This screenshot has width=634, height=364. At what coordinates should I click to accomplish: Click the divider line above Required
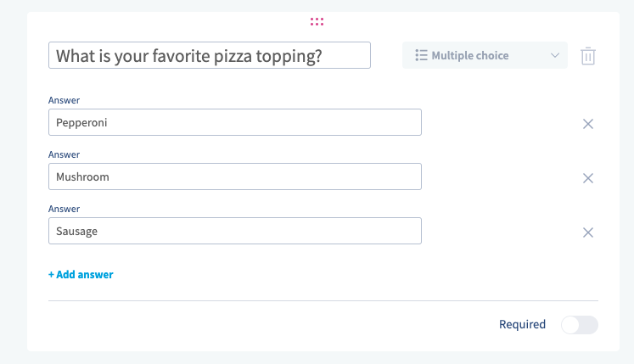[323, 300]
